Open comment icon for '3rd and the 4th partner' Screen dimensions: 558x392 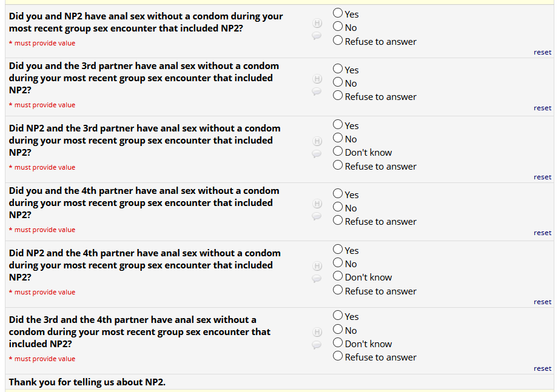[317, 345]
